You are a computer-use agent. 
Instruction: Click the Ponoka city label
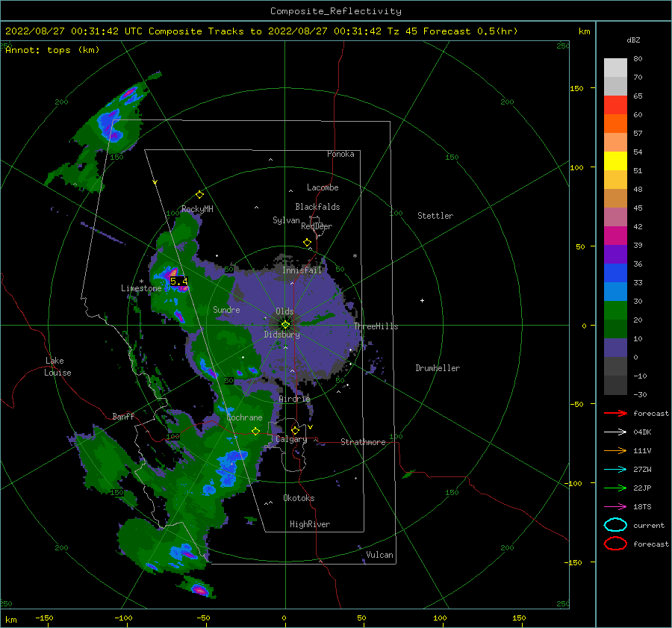point(340,154)
